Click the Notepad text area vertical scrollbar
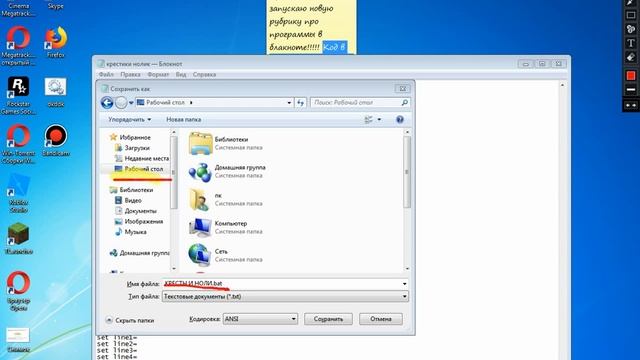640x360 pixels. [562, 220]
